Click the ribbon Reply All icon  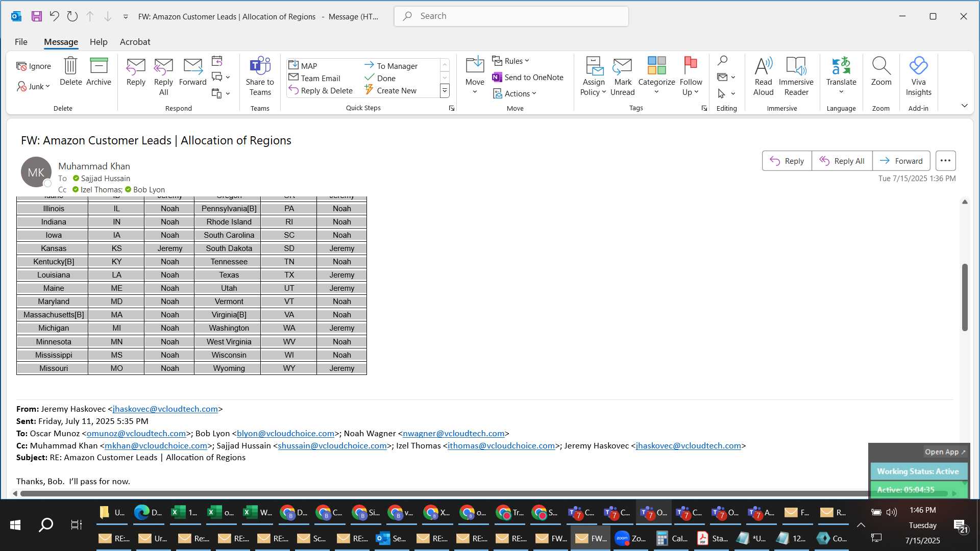point(163,77)
